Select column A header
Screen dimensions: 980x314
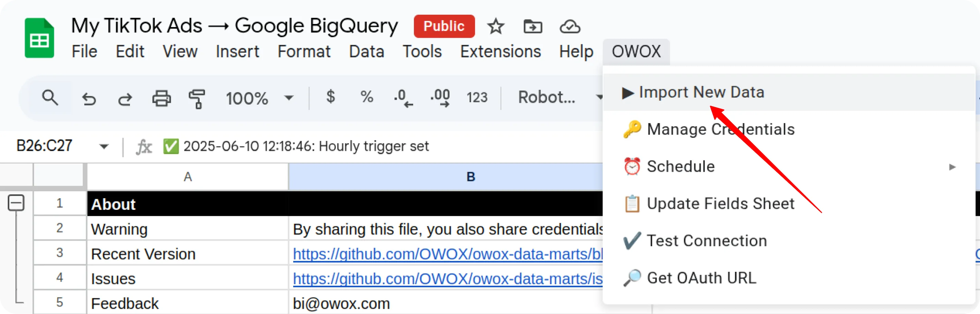click(x=188, y=177)
